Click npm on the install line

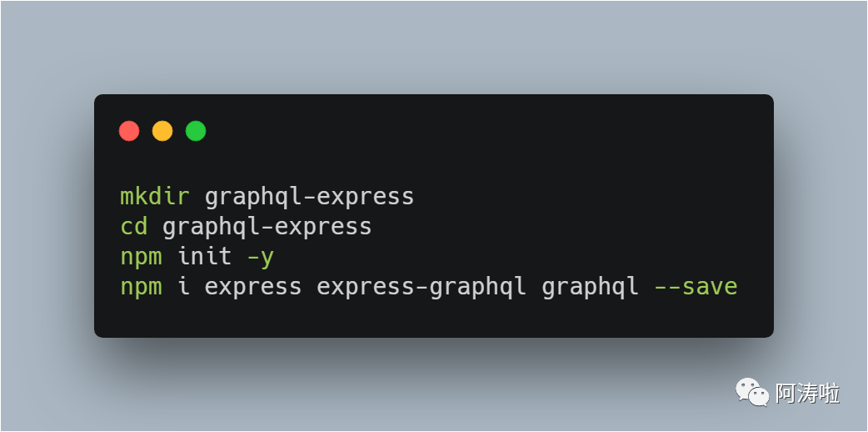(x=141, y=287)
